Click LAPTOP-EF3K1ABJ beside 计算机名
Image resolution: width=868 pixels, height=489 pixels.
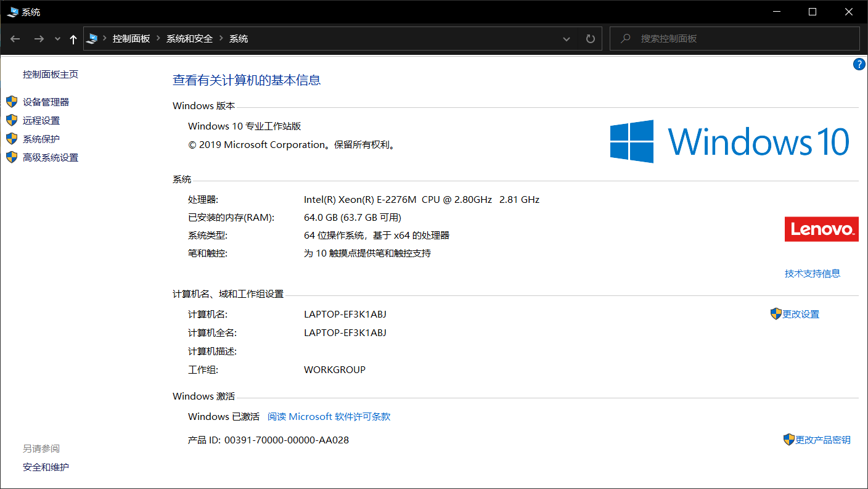pyautogui.click(x=345, y=314)
